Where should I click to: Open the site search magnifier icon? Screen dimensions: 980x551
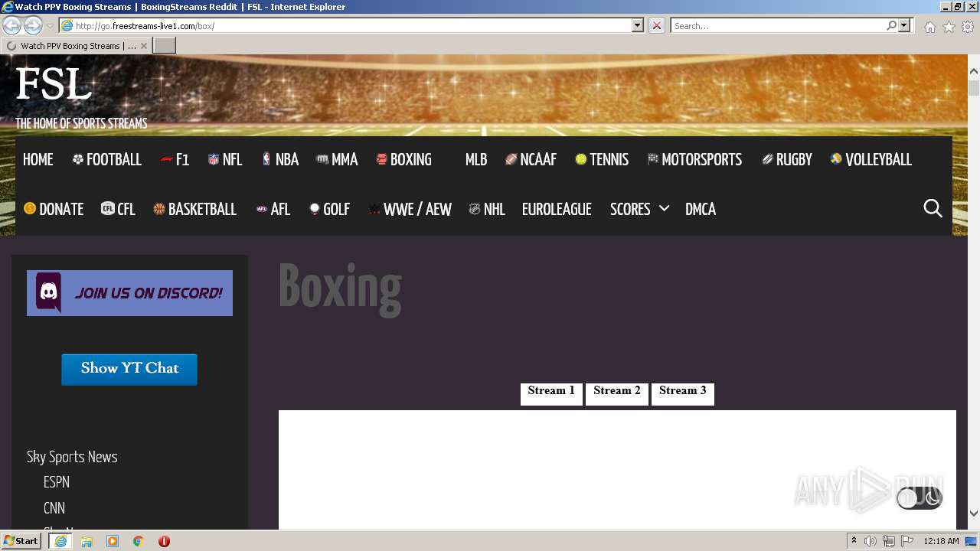(933, 208)
